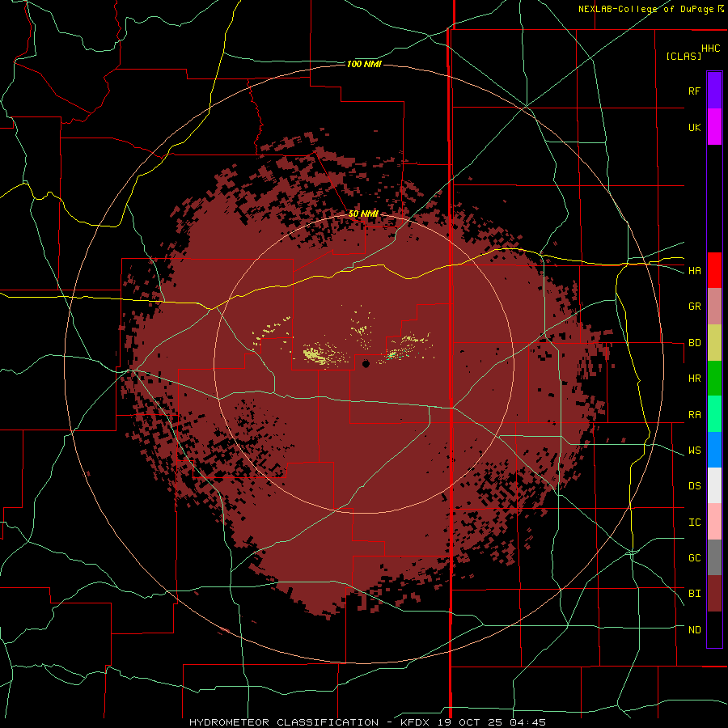Click the 'KFDX' radar site identifier
Image resolution: width=728 pixels, height=728 pixels.
414,722
